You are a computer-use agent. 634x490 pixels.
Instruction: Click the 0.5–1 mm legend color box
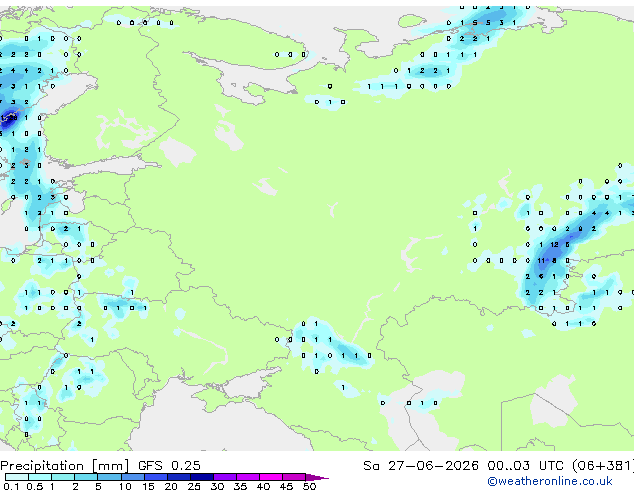(40, 477)
